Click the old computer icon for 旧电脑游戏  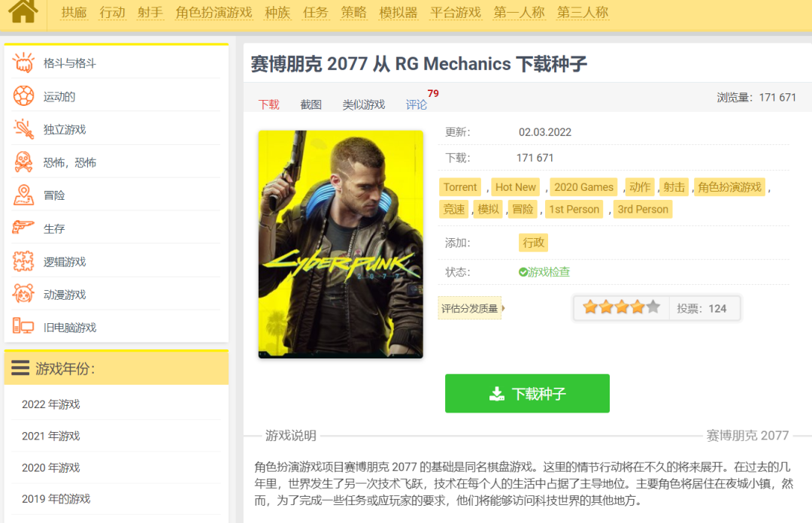click(x=23, y=327)
